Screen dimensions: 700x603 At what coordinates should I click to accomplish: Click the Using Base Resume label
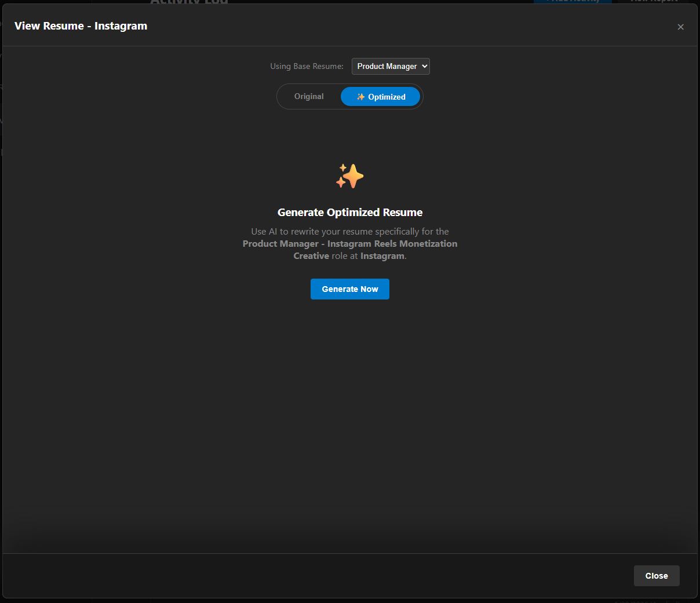(x=307, y=67)
